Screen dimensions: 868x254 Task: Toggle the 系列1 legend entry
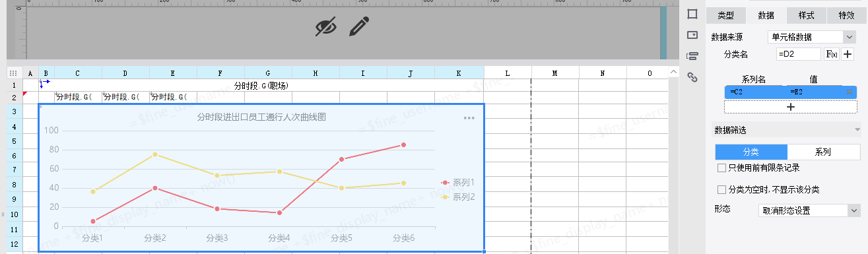pyautogui.click(x=457, y=182)
